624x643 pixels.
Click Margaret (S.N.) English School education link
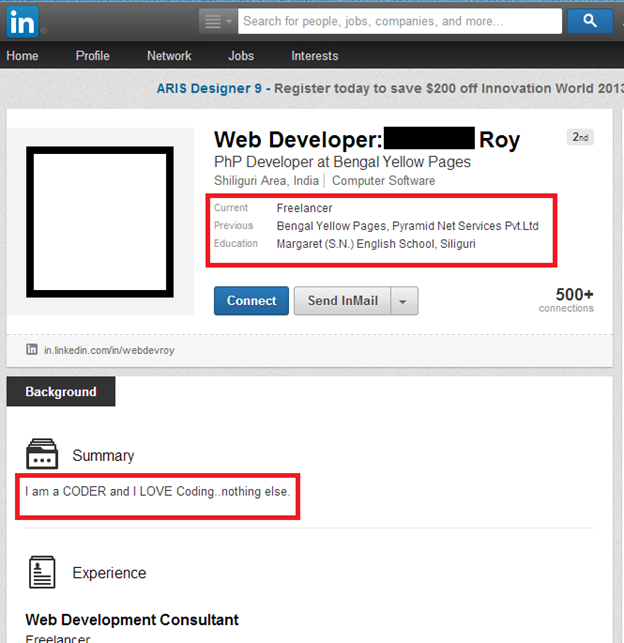(x=376, y=244)
